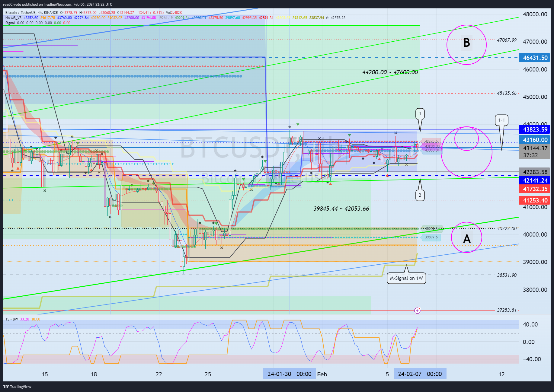Click the Vol 2.482K legend value
The image size is (554, 392).
(174, 13)
